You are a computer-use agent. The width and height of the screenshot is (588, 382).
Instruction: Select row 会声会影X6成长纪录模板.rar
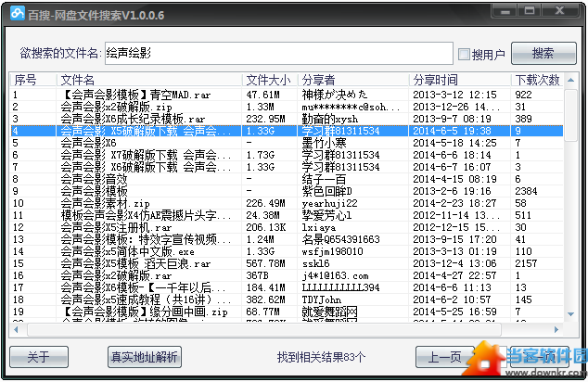(287, 119)
